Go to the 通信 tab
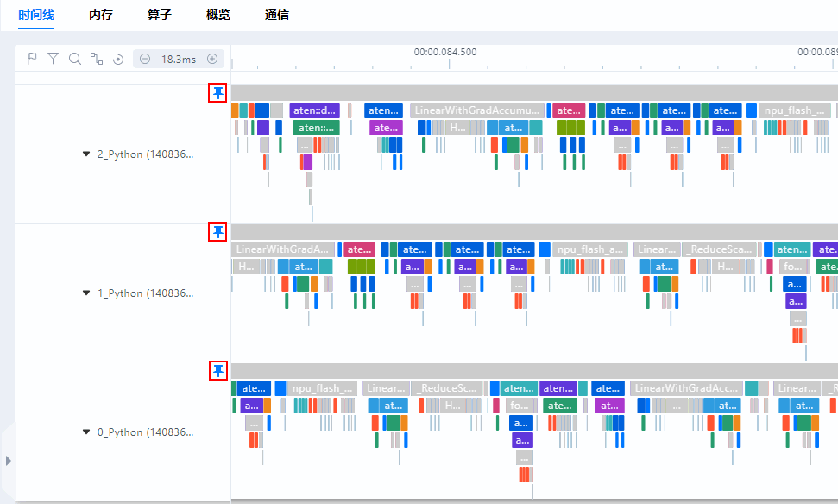 pyautogui.click(x=277, y=15)
